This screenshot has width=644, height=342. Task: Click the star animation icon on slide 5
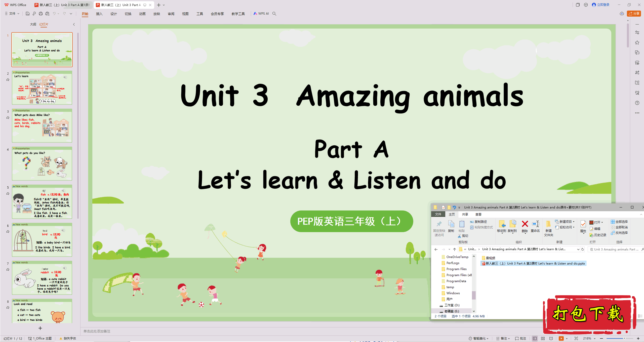(8, 194)
